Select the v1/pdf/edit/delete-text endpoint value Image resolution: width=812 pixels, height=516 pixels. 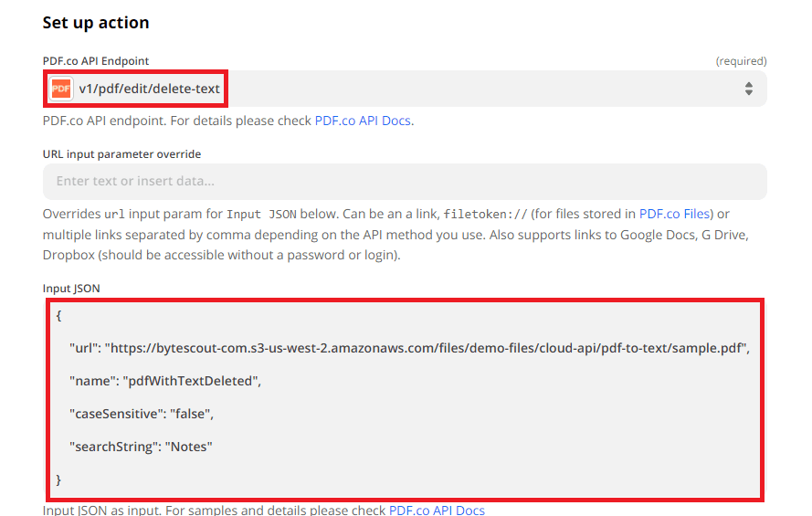150,89
